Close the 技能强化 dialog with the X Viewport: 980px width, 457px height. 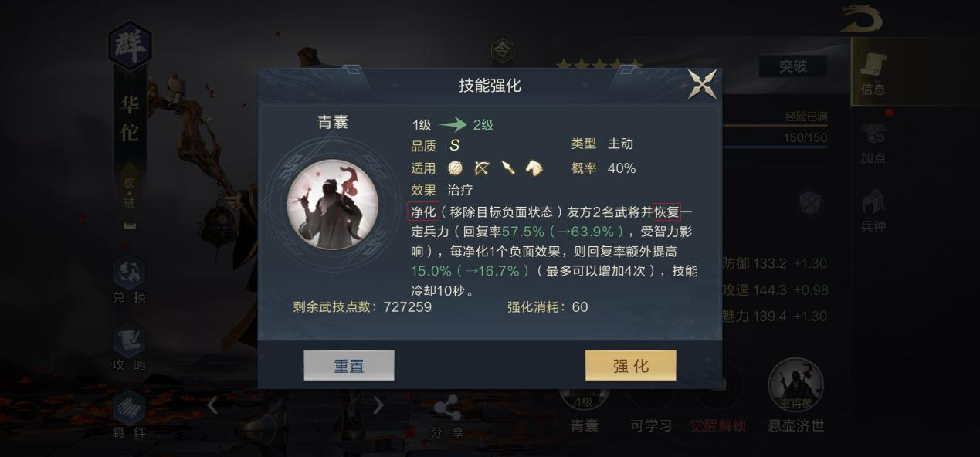[702, 84]
